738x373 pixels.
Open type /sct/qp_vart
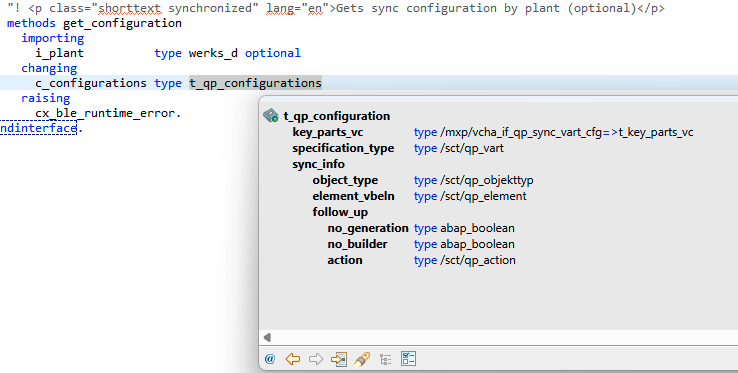472,148
